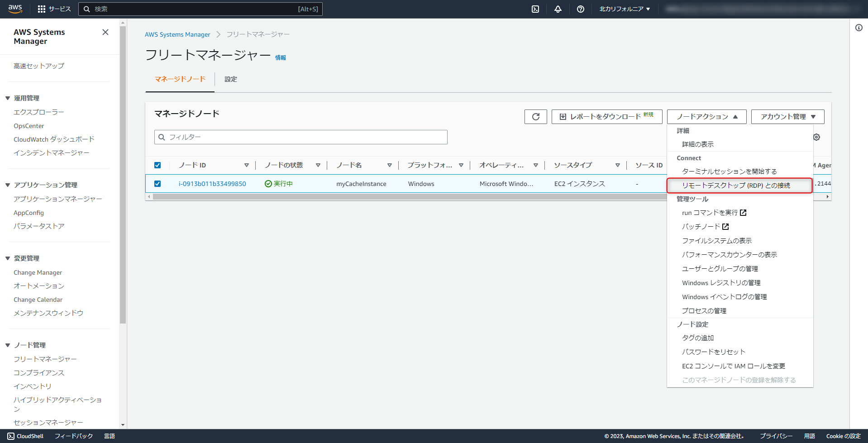This screenshot has height=443, width=868.
Task: Open node i-0913b011b33499850 details link
Action: 212,184
